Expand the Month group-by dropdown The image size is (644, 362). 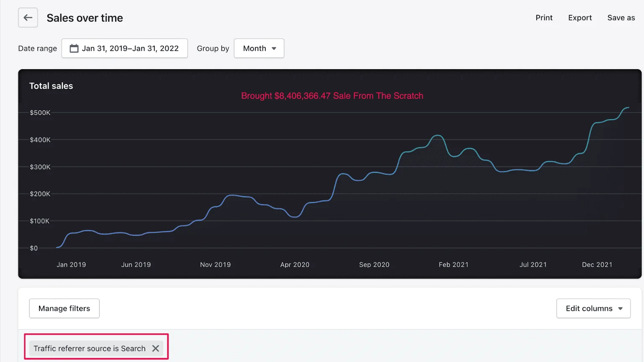[x=259, y=49]
